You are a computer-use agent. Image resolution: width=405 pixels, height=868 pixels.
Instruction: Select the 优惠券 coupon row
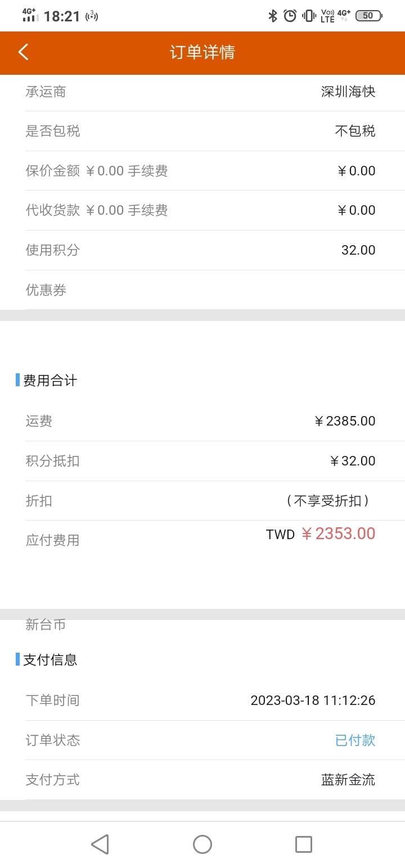pyautogui.click(x=202, y=290)
